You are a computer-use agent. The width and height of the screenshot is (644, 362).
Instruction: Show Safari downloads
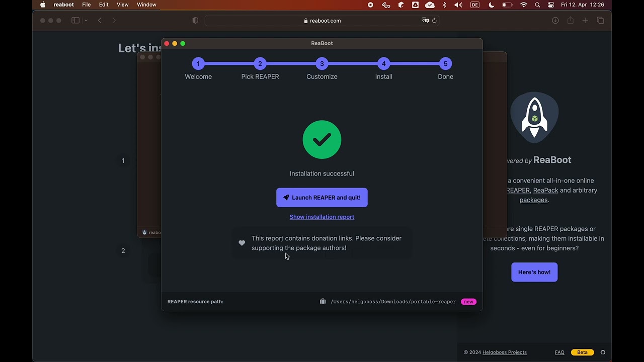(x=555, y=21)
